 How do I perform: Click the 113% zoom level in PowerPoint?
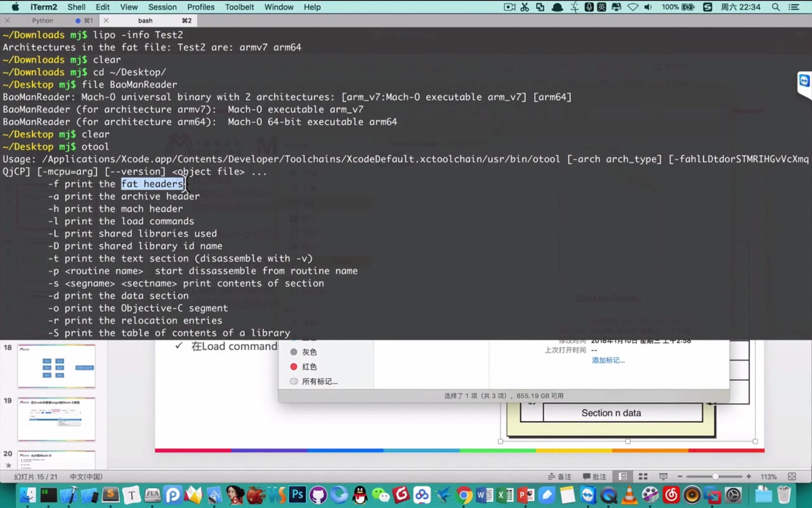[769, 477]
